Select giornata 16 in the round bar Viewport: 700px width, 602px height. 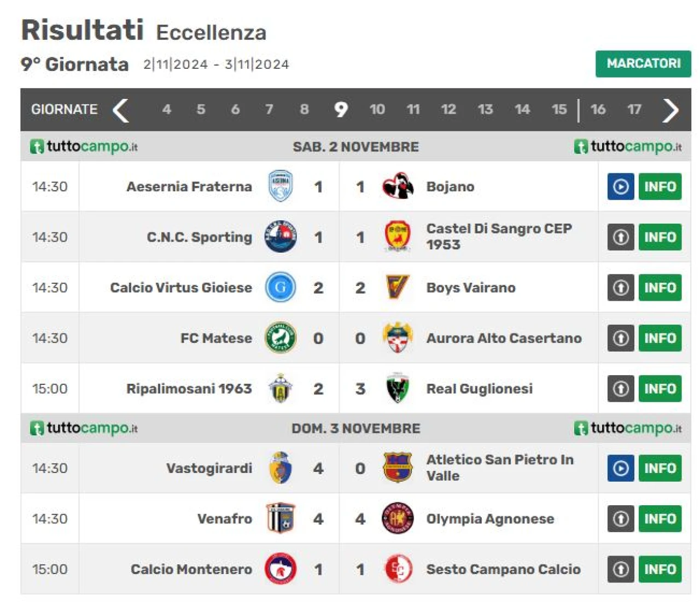pos(598,109)
